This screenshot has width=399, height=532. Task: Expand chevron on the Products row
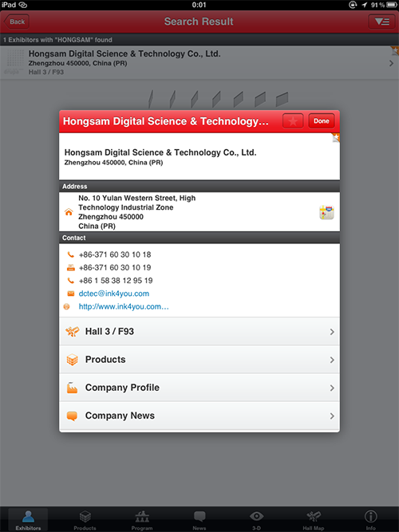coord(332,360)
